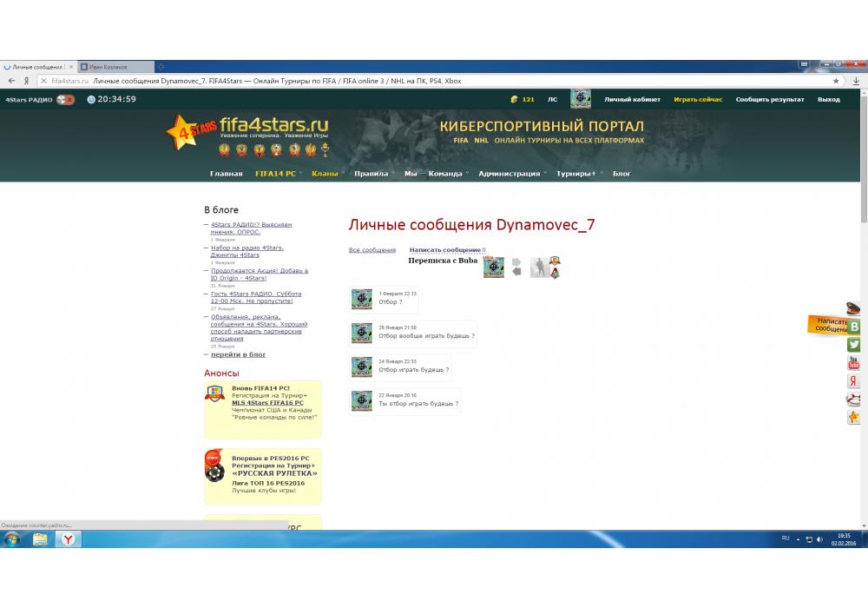
Task: Open the Главная menu item
Action: click(226, 174)
